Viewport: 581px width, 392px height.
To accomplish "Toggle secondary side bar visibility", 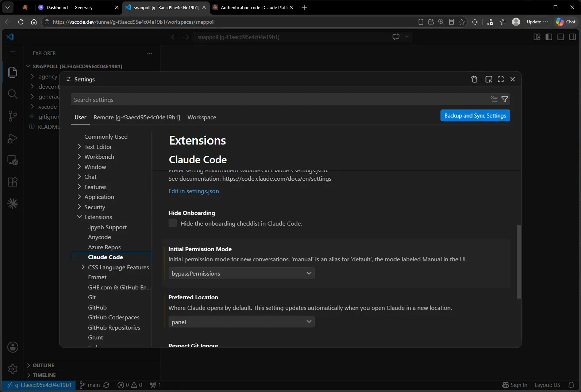I will point(573,37).
